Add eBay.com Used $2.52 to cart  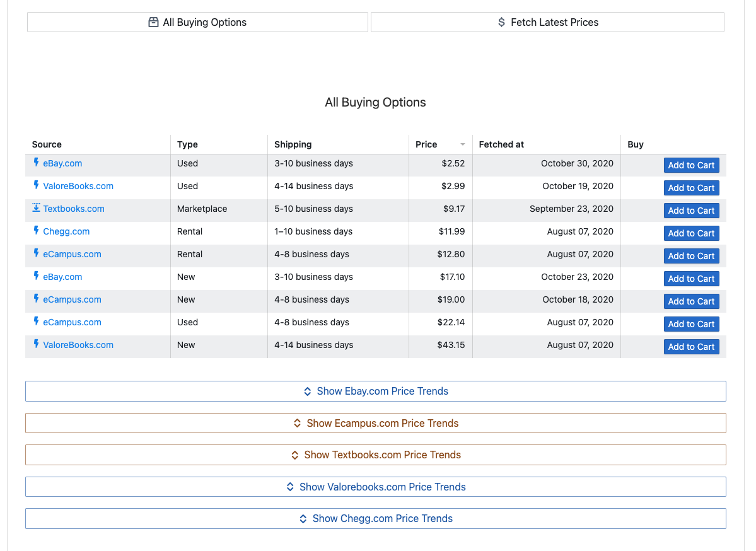(x=692, y=165)
